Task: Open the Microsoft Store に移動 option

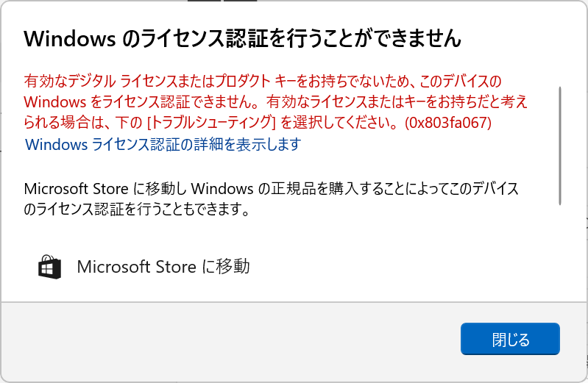Action: pyautogui.click(x=163, y=267)
